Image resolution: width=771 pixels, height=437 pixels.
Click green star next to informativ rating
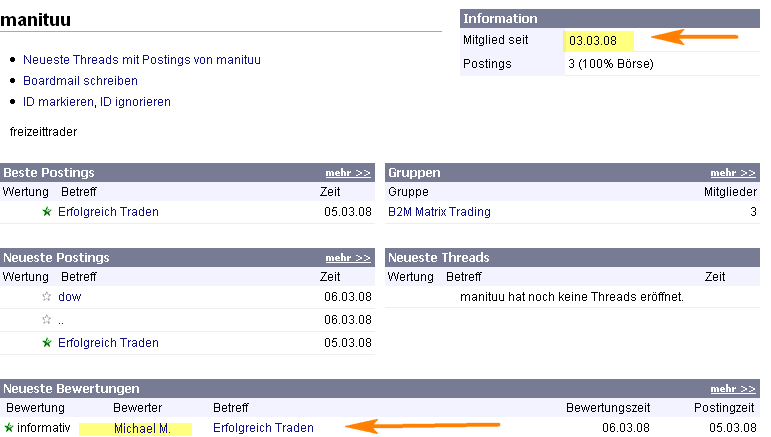click(x=9, y=428)
